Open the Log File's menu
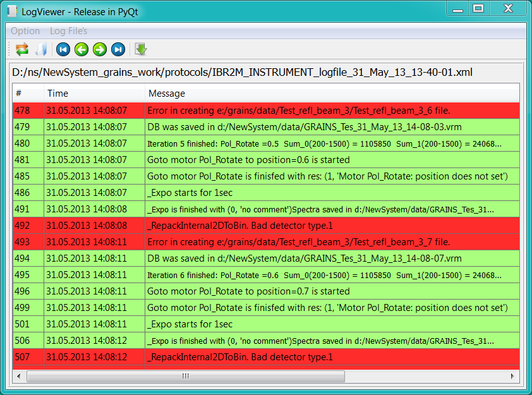Image resolution: width=532 pixels, height=395 pixels. [68, 31]
